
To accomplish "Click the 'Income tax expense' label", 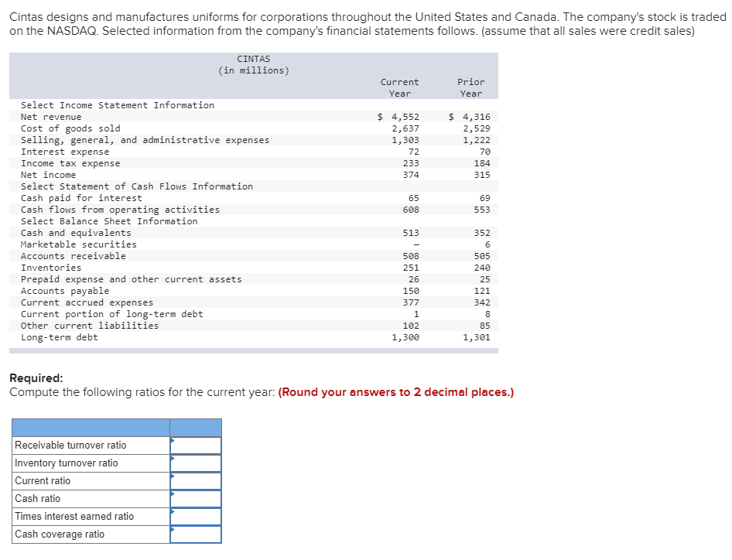I will tap(70, 163).
